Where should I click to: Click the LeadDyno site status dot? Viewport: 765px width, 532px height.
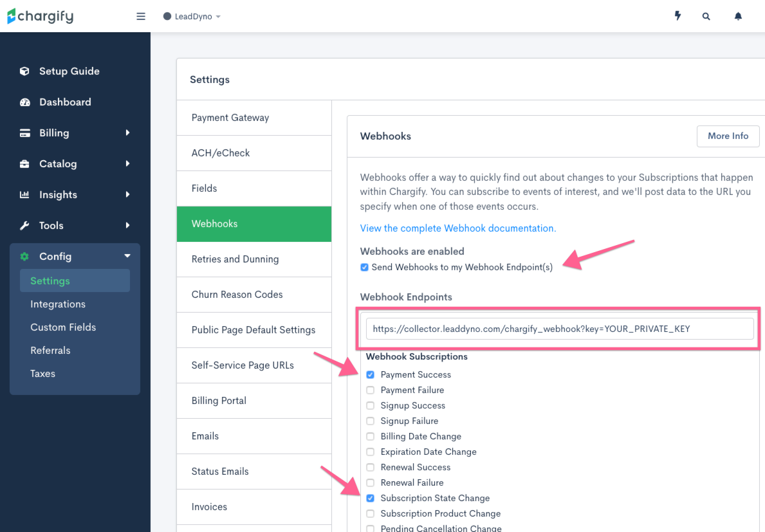(167, 16)
